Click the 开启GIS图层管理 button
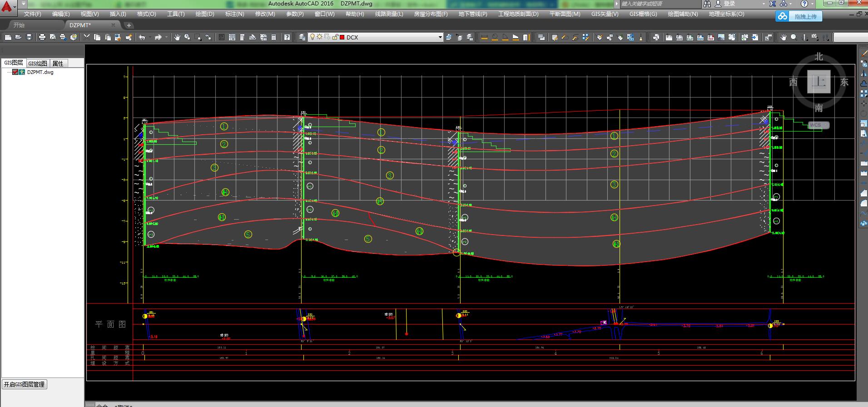The height and width of the screenshot is (407, 868). click(25, 384)
